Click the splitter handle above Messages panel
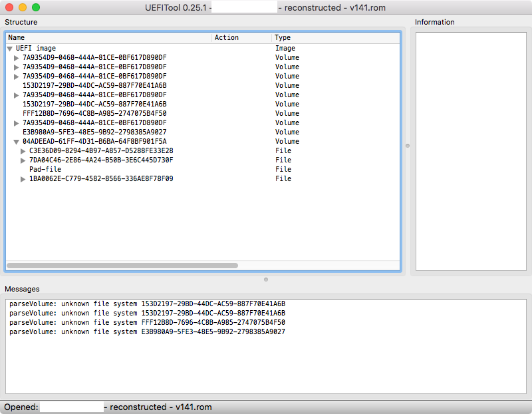Screen dimensions: 532x414 [266, 280]
